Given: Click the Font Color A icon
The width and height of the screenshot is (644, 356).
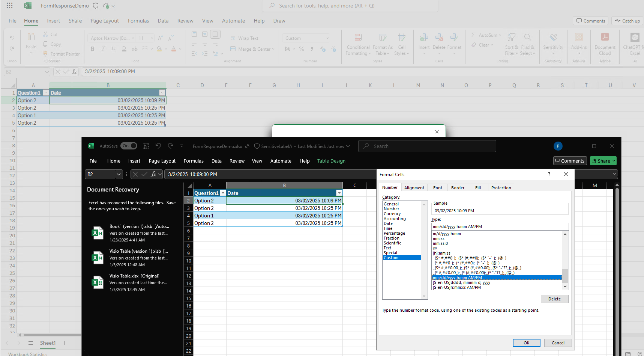Looking at the screenshot, I should 174,49.
